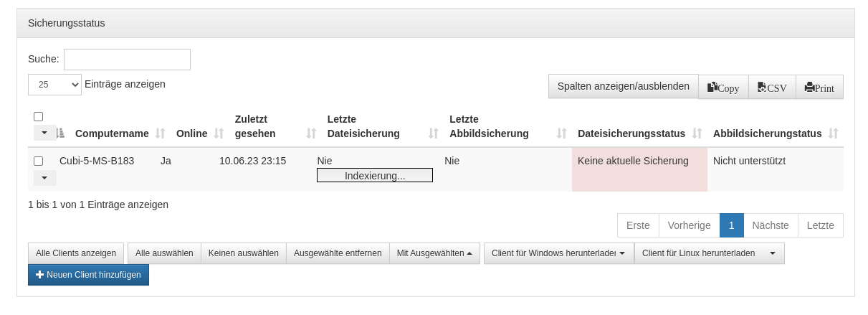
Task: Sort by Letzte Dateisicherung arrows icon
Action: [x=433, y=133]
